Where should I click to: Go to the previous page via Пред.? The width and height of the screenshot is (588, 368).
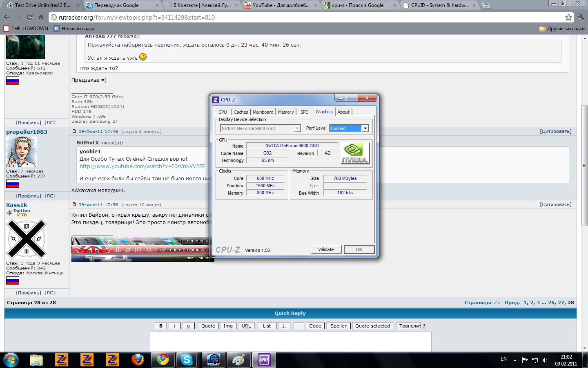click(x=512, y=303)
